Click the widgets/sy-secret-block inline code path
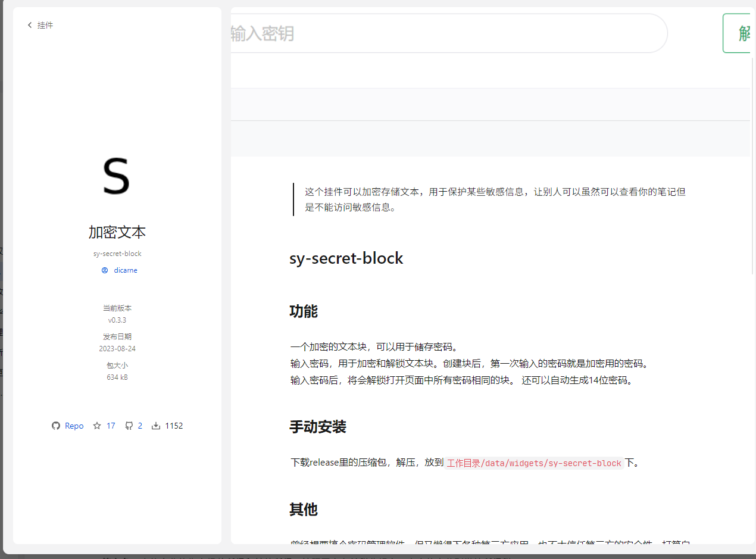The height and width of the screenshot is (559, 756). pos(534,463)
